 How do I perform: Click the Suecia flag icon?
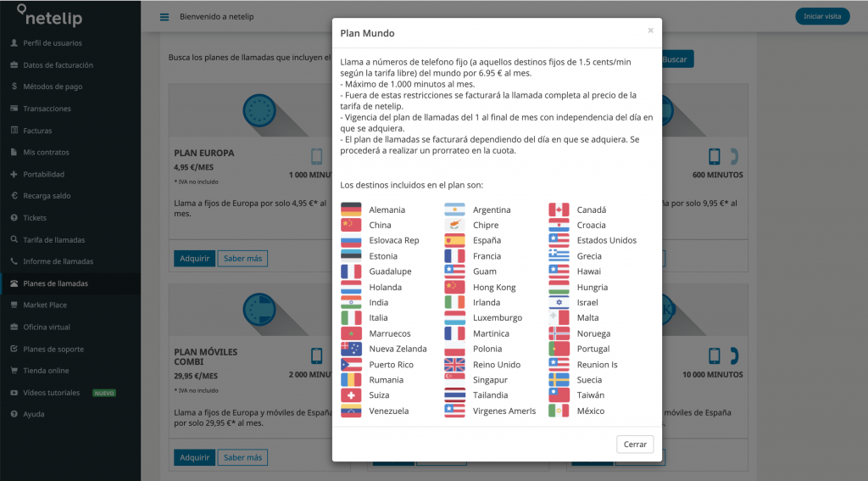559,379
